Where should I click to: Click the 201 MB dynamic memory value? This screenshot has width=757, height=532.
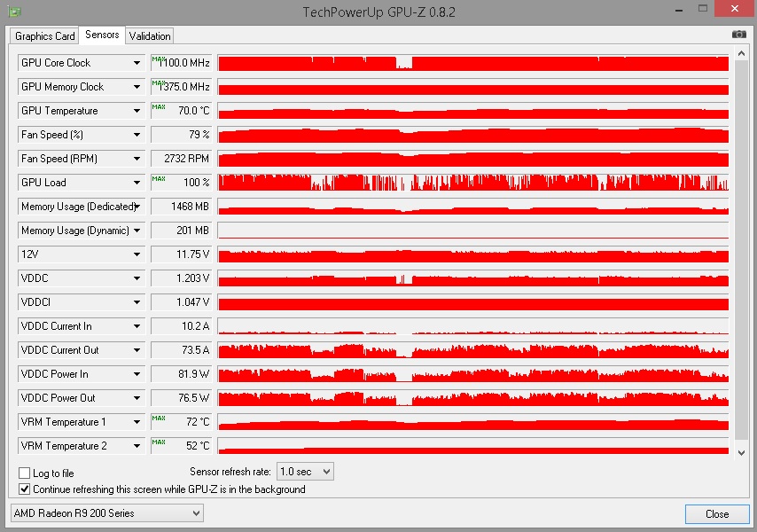point(182,231)
